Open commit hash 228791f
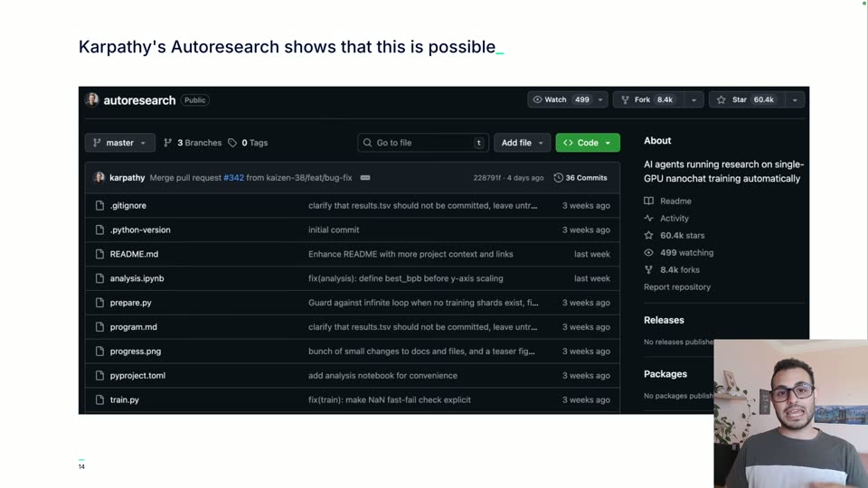This screenshot has width=868, height=488. (x=486, y=178)
